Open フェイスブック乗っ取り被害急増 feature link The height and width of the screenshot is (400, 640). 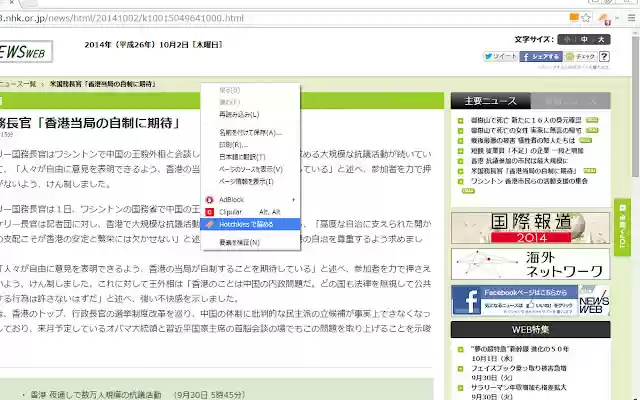tap(519, 368)
